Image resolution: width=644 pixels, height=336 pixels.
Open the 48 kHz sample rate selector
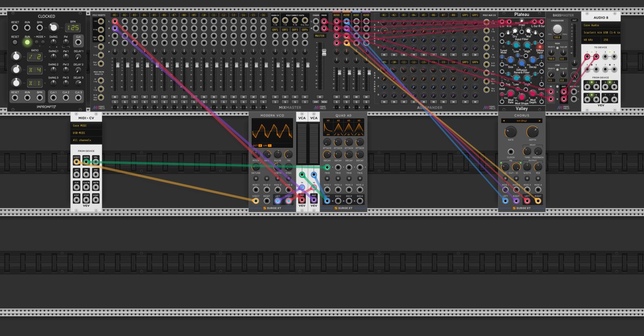pyautogui.click(x=591, y=40)
